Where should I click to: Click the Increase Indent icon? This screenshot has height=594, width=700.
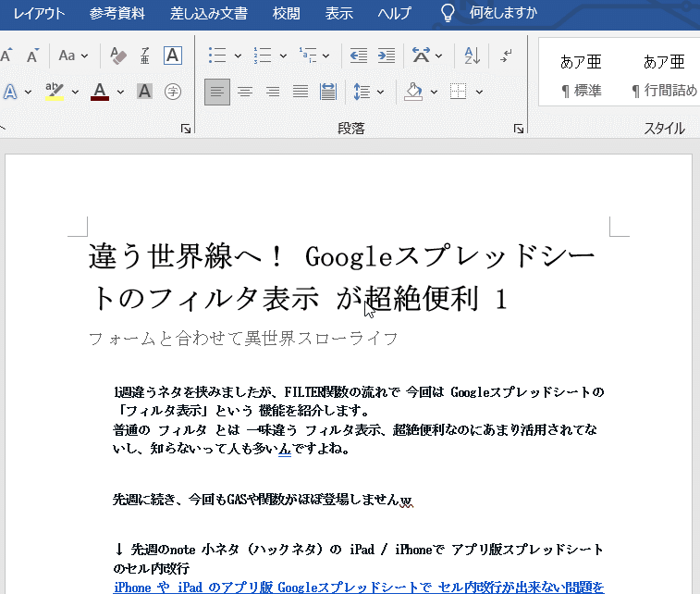tap(387, 56)
